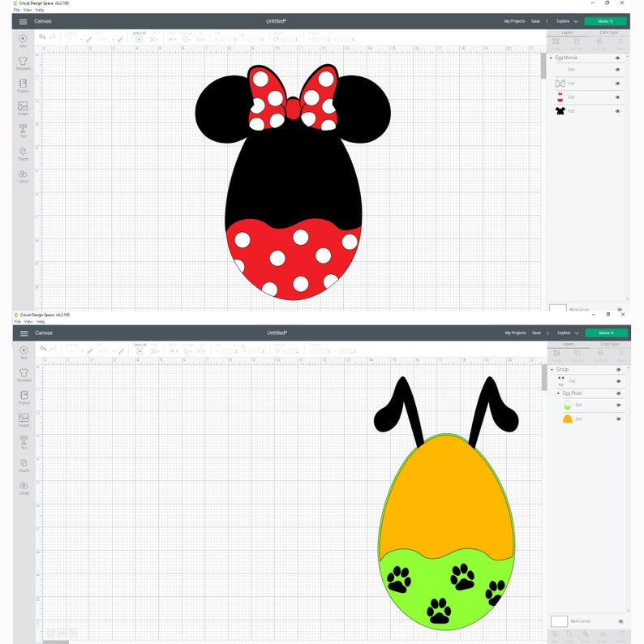
Task: Click Upload in Egg Pluto window
Action: [x=24, y=488]
